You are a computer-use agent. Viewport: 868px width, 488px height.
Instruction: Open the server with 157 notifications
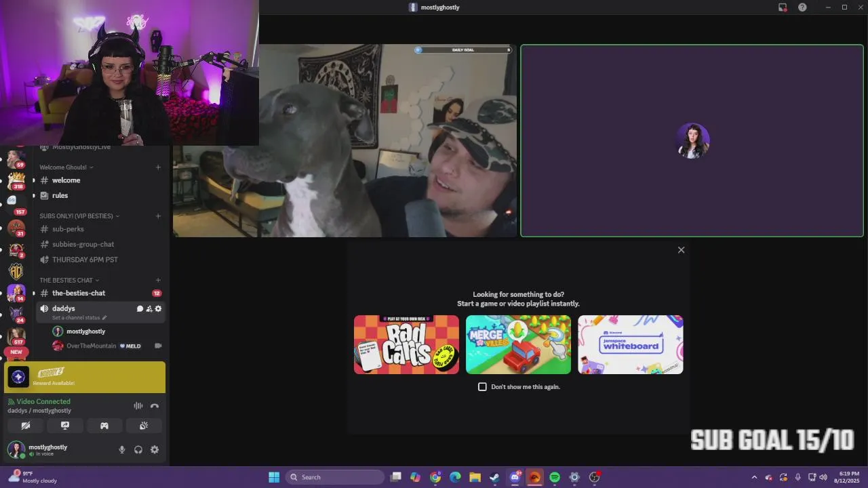point(15,205)
